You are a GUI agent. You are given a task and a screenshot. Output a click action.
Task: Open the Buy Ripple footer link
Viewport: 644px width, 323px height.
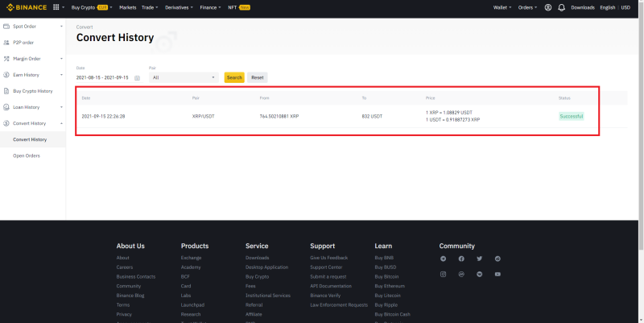point(386,305)
